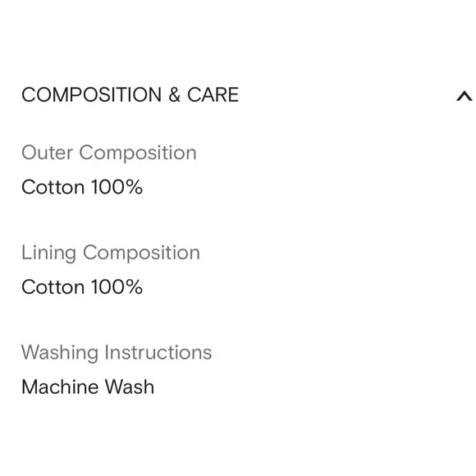
Task: Click the word Cotton under Lining Composition
Action: pyautogui.click(x=53, y=287)
